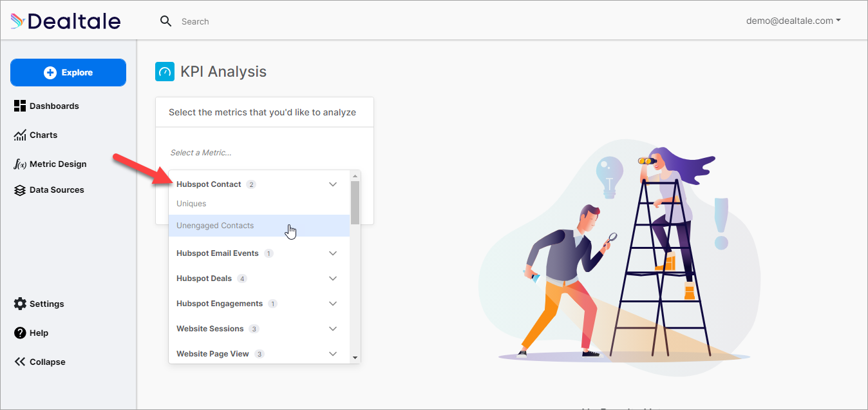The width and height of the screenshot is (868, 410).
Task: Click the Select a Metric field
Action: tap(264, 153)
